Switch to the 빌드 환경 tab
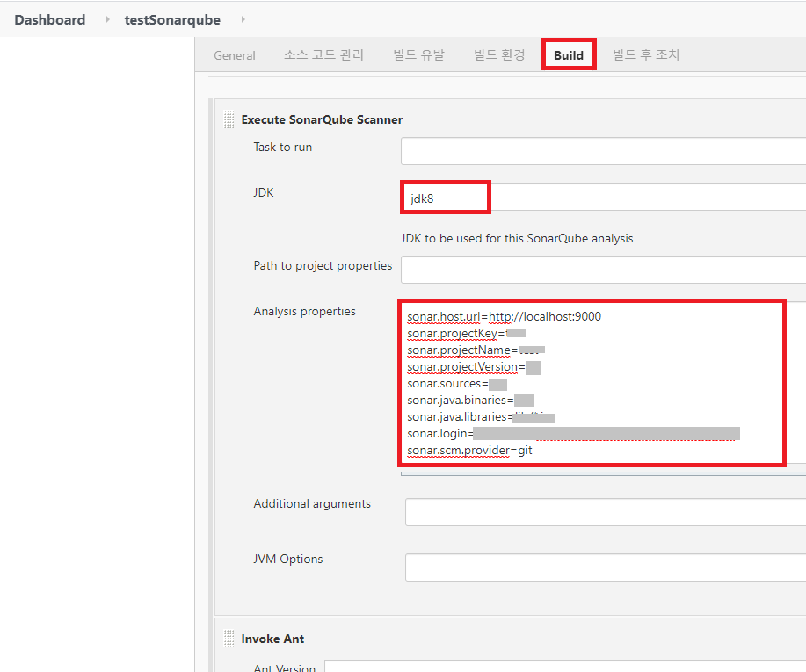Screen dimensions: 806x672 click(499, 55)
